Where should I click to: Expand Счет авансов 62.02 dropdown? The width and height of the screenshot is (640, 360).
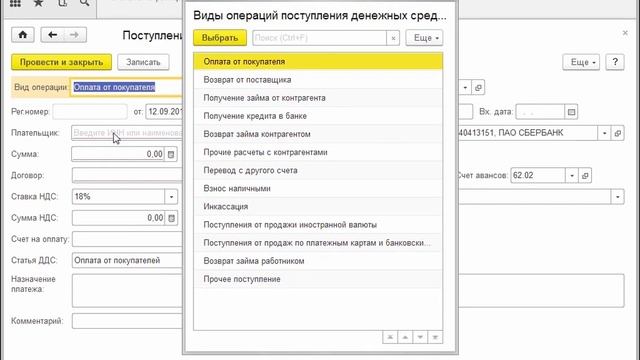(572, 176)
